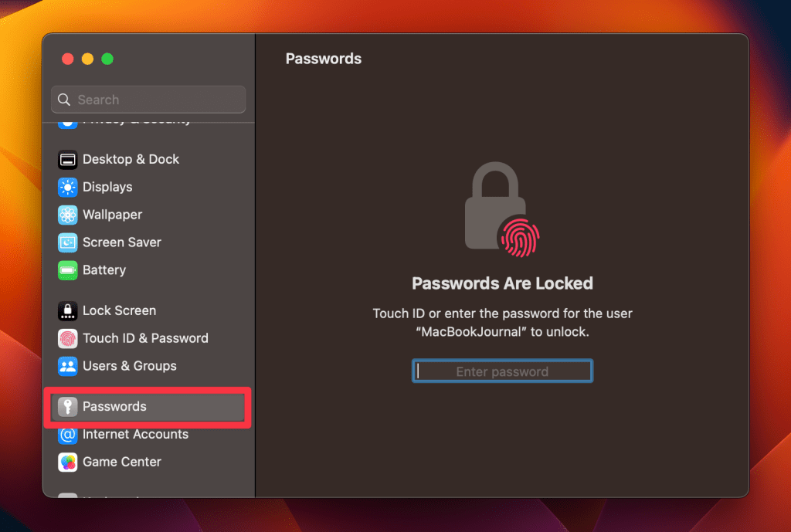Click the Displays sun icon
The width and height of the screenshot is (791, 532).
[x=68, y=188]
